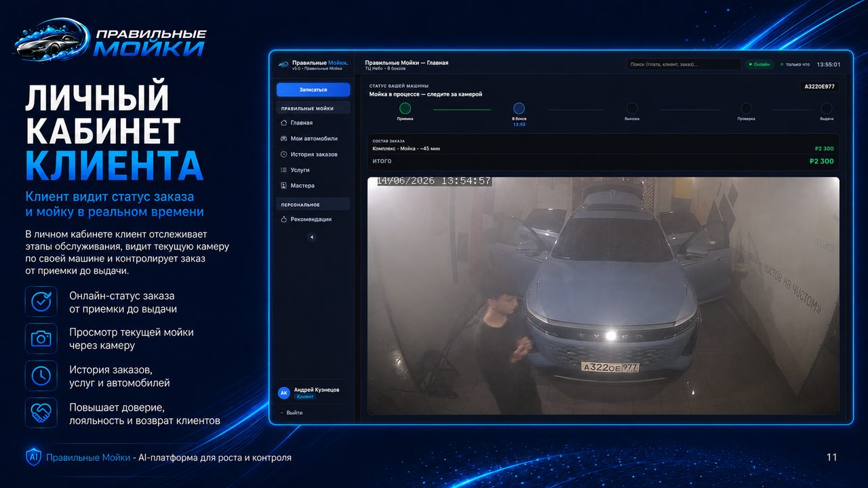Click the camera Просмотр текущей мойки icon
Screen dimensions: 868x488
(x=41, y=338)
